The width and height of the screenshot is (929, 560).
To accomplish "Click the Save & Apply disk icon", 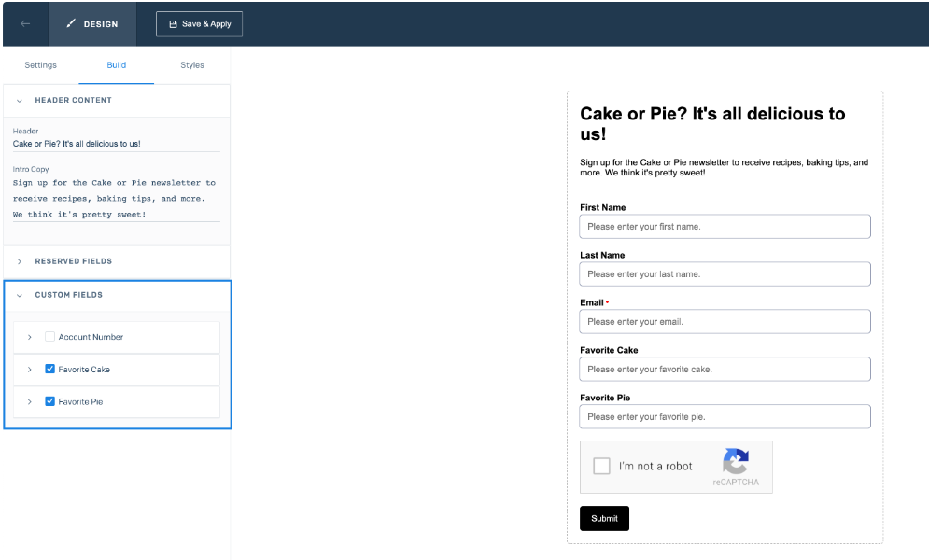I will (173, 24).
